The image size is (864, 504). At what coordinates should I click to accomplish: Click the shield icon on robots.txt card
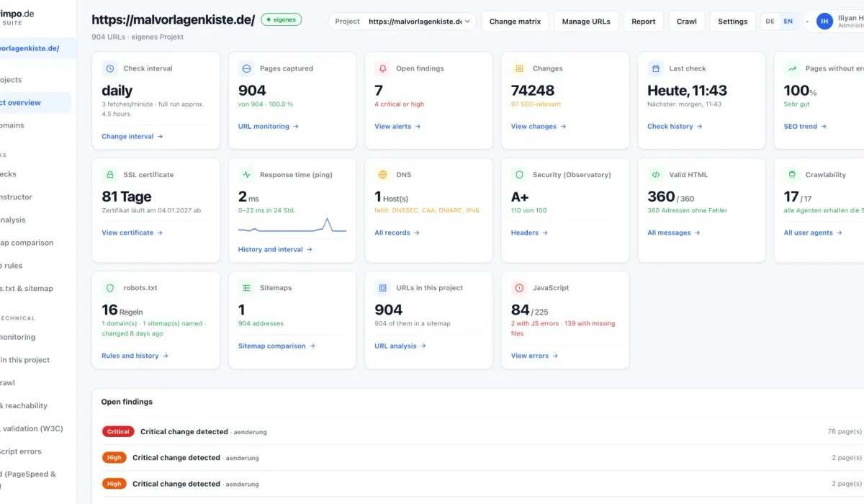(x=110, y=287)
